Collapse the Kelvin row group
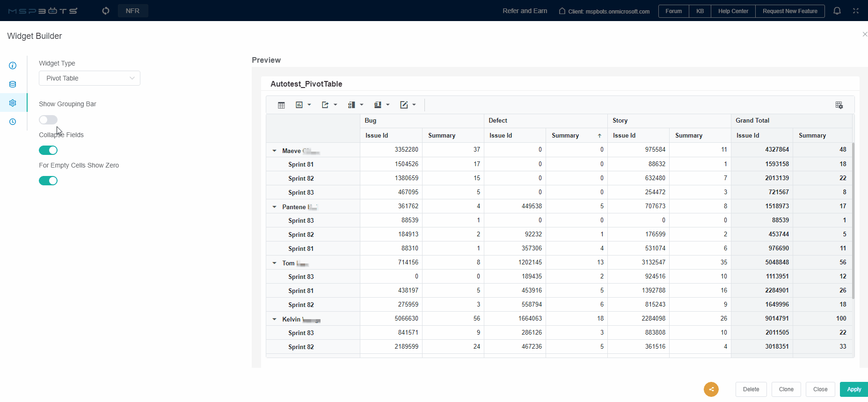The width and height of the screenshot is (868, 402). 275,319
